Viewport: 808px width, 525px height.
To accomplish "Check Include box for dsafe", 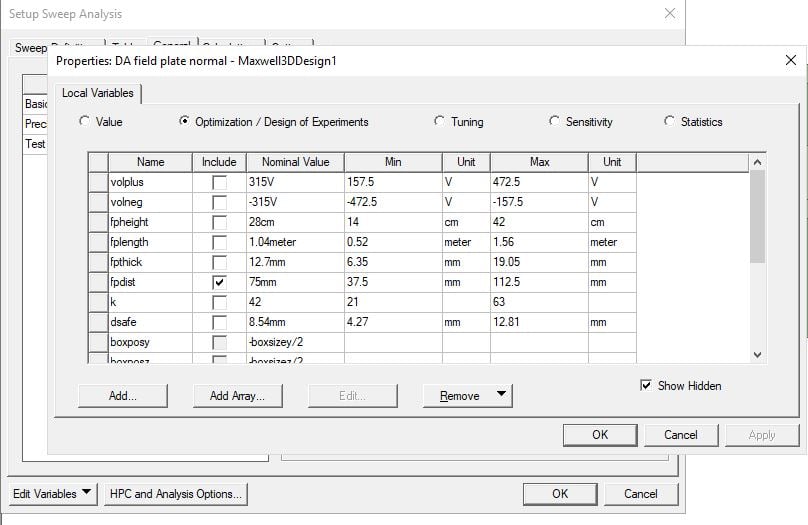I will 220,323.
